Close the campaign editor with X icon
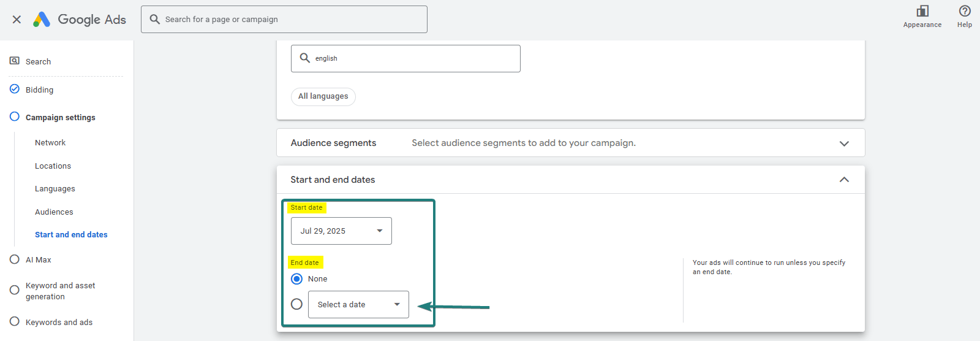This screenshot has width=980, height=341. pos(17,20)
